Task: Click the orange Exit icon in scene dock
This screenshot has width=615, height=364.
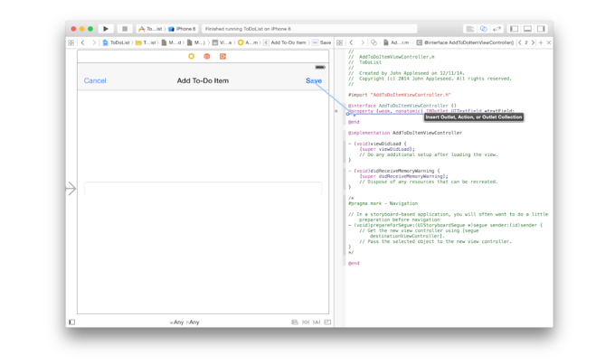Action: click(222, 56)
